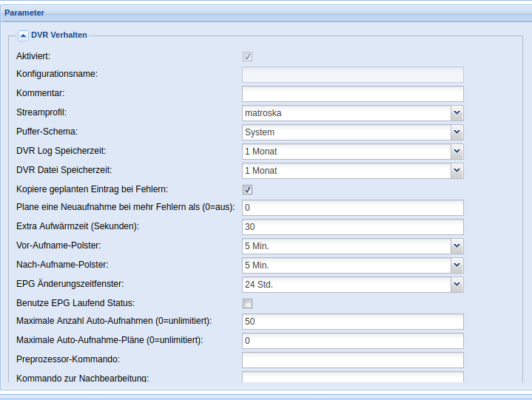The image size is (532, 400).
Task: Open the Nach-Aufname-Polster dropdown
Action: tap(457, 265)
